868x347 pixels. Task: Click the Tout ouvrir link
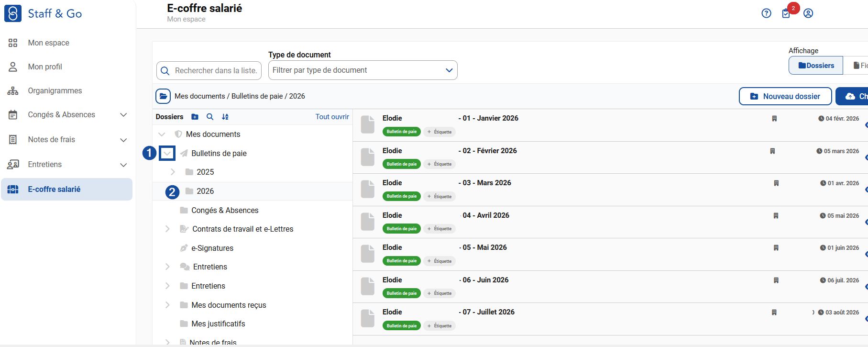[332, 117]
